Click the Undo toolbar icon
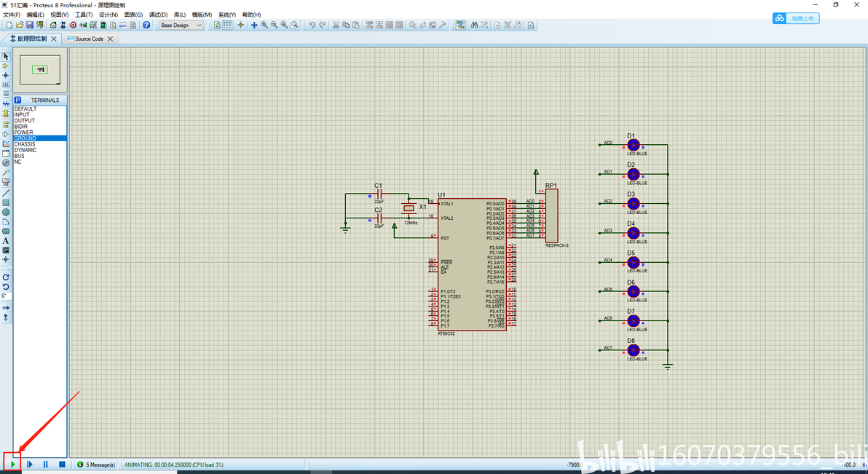This screenshot has width=868, height=474. coord(312,25)
